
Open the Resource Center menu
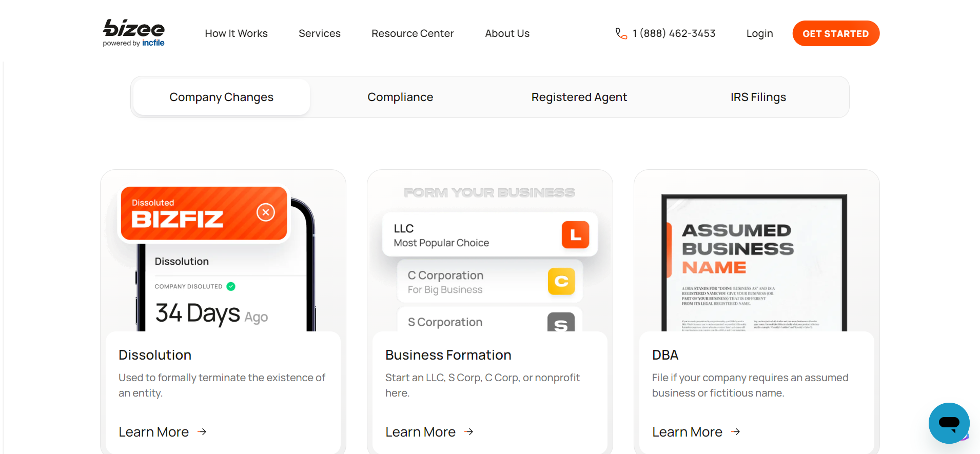[x=413, y=33]
